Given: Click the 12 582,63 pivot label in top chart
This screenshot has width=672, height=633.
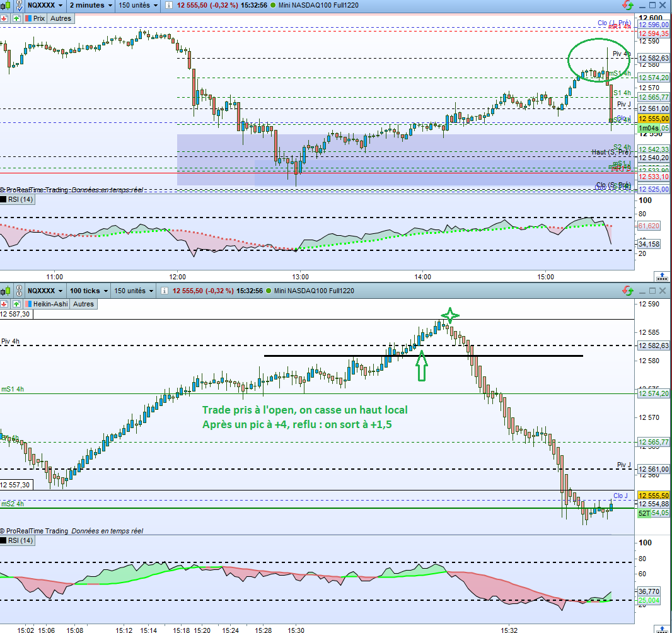Looking at the screenshot, I should tap(654, 58).
